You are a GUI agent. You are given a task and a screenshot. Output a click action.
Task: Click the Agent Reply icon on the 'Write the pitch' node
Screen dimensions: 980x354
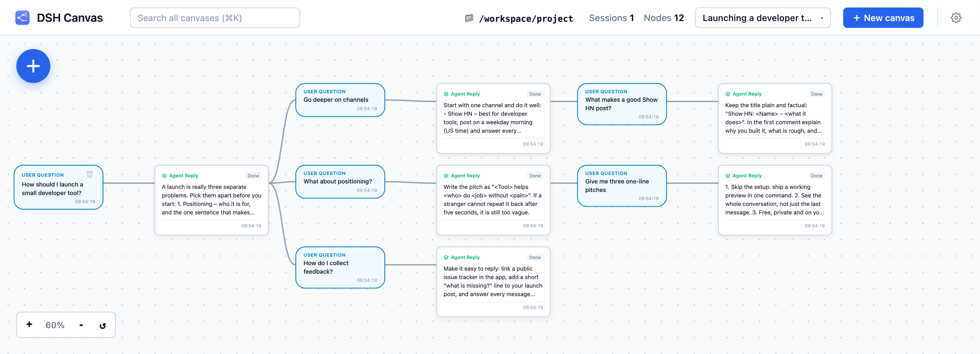(x=446, y=176)
